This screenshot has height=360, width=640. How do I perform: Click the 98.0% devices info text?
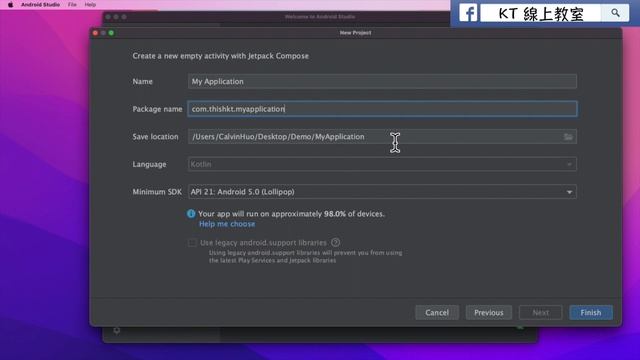point(291,214)
